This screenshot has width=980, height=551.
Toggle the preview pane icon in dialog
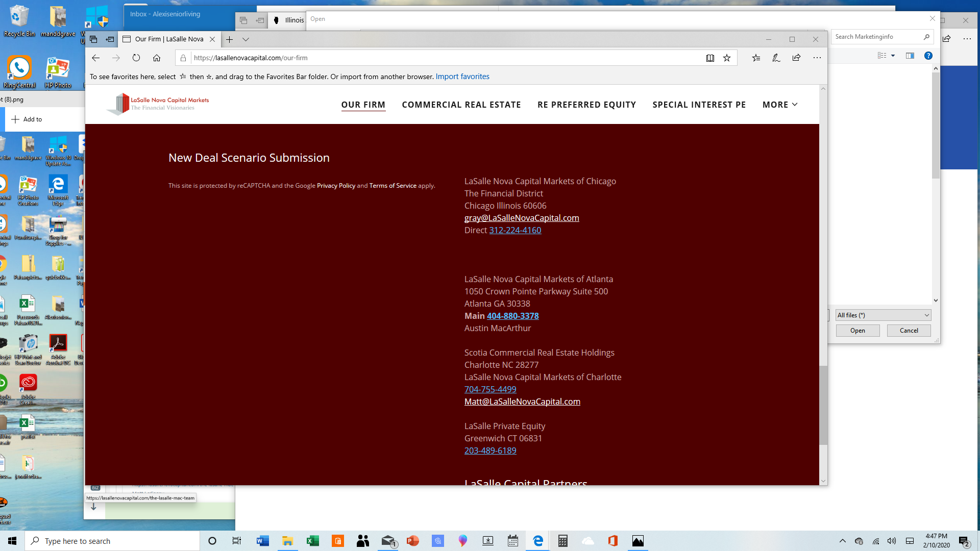click(910, 56)
